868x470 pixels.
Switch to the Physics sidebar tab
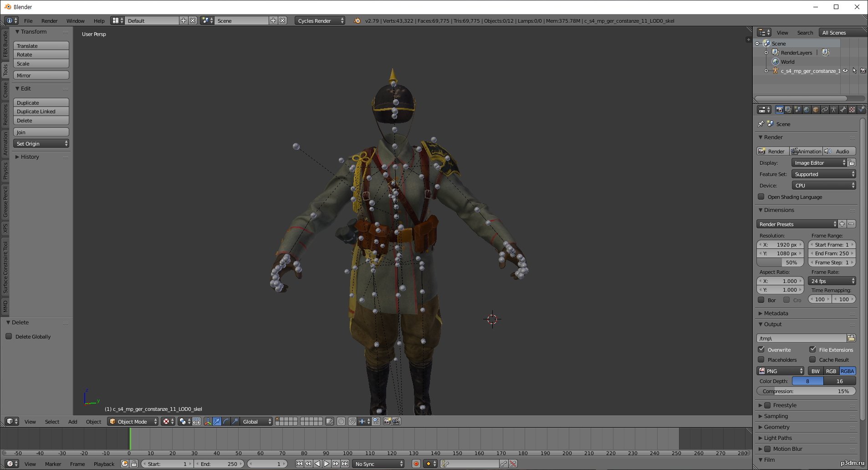coord(5,171)
